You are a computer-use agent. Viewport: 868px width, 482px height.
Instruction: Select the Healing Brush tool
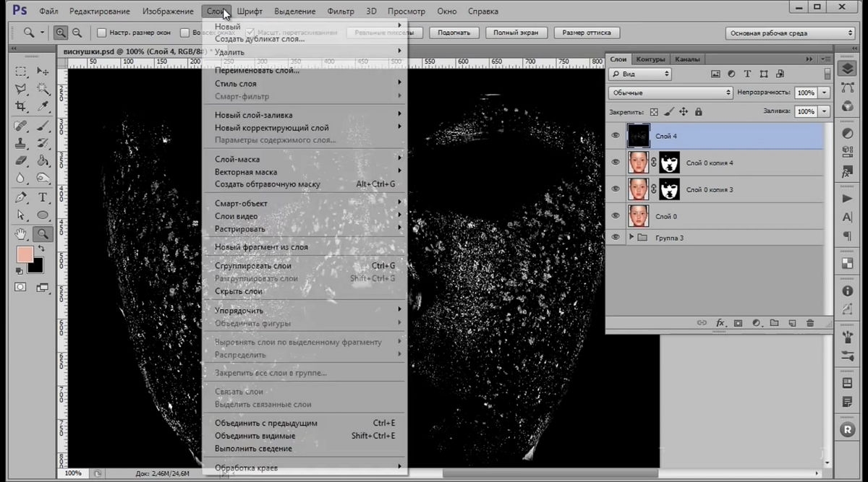[x=21, y=126]
